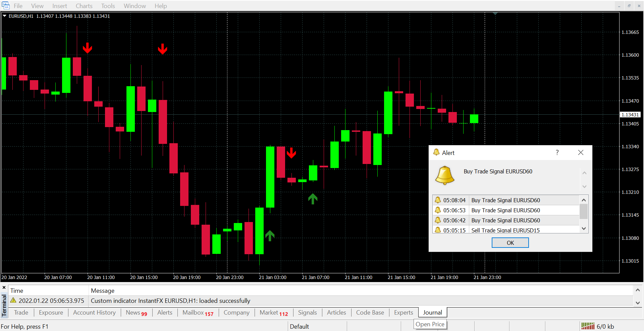644x331 pixels.
Task: Click the large bell icon in Alert dialog
Action: (x=445, y=175)
